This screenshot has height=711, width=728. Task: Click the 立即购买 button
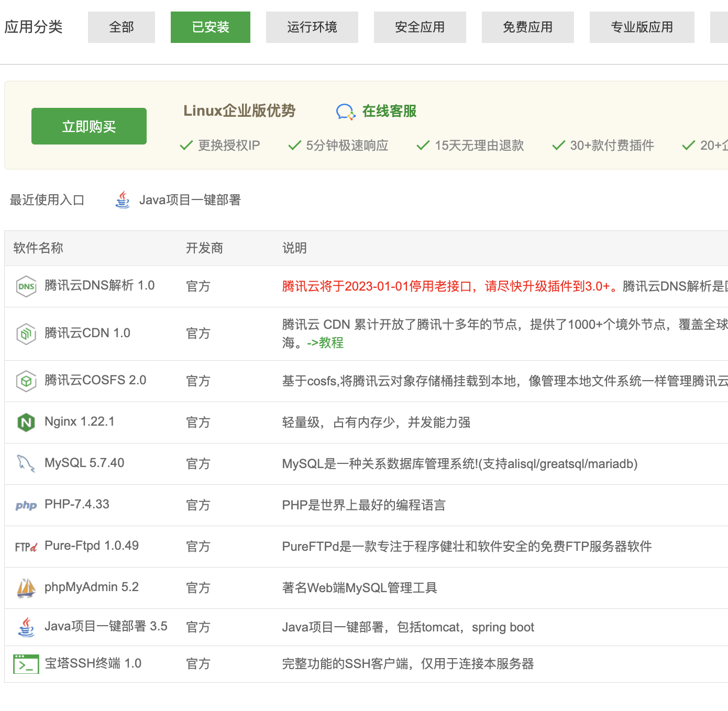[89, 126]
